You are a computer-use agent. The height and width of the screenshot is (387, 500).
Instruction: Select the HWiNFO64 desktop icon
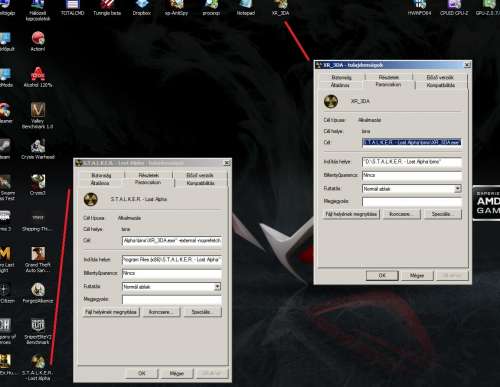(x=419, y=8)
